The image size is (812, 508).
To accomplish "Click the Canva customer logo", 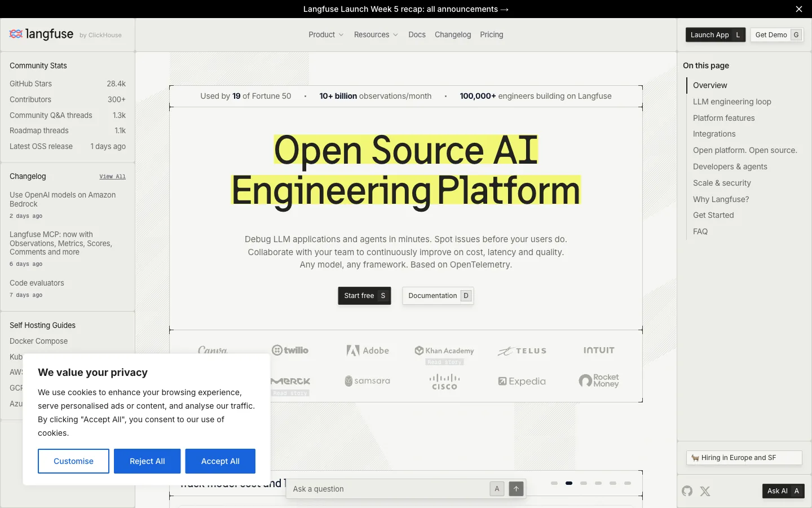I will click(x=213, y=350).
